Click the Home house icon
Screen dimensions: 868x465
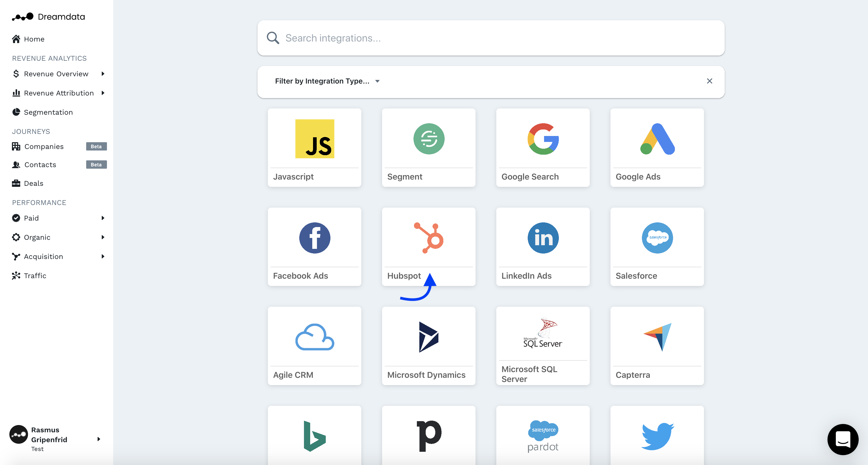pos(16,39)
